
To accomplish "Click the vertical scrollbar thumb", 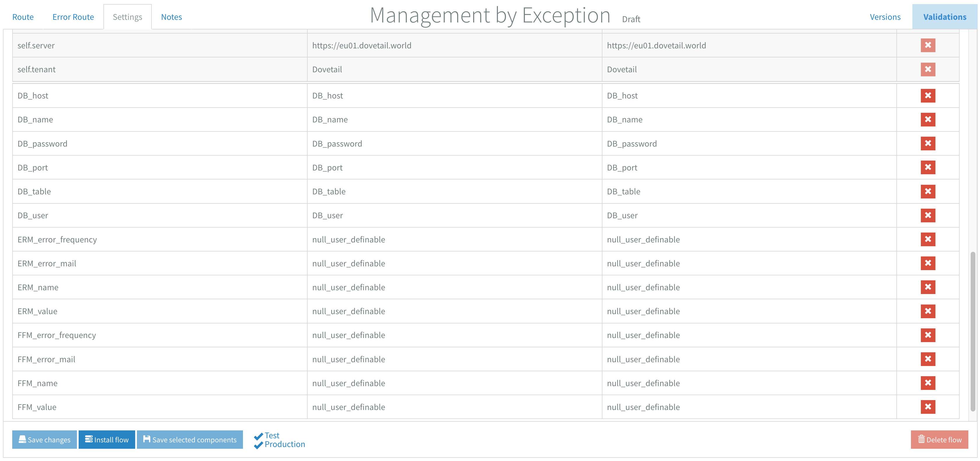I will [x=972, y=331].
